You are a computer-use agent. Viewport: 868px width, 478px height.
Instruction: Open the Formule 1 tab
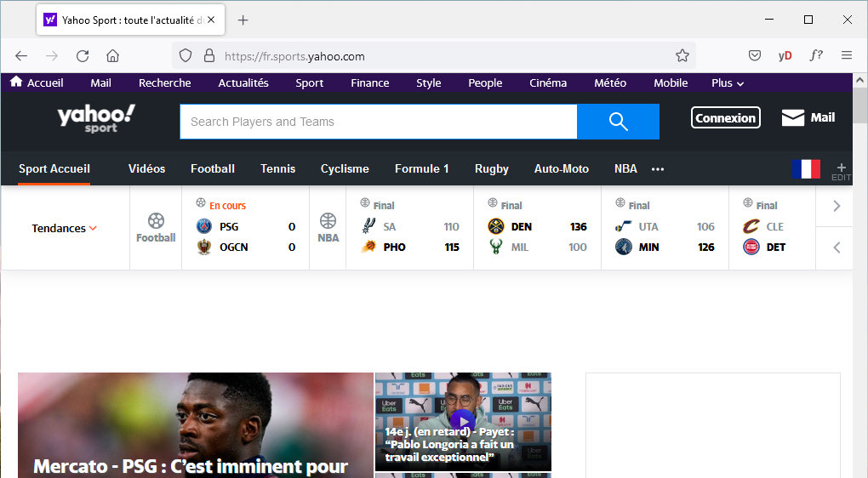[421, 169]
